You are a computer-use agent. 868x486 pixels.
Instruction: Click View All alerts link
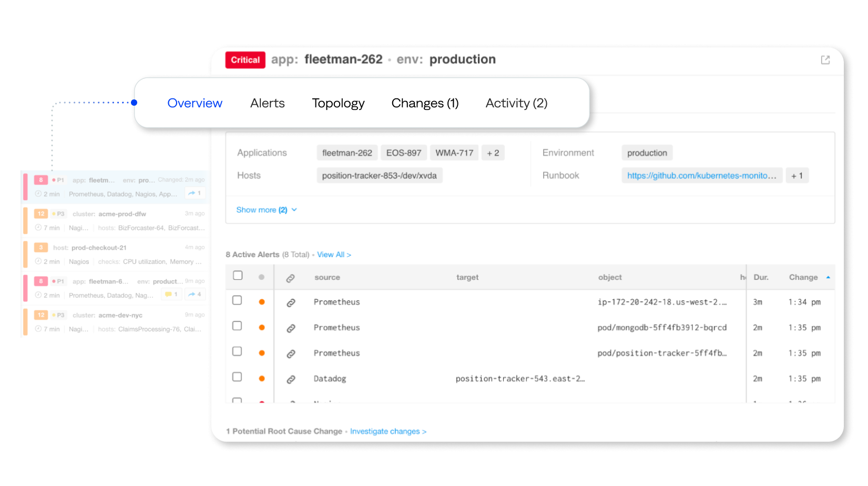[334, 255]
